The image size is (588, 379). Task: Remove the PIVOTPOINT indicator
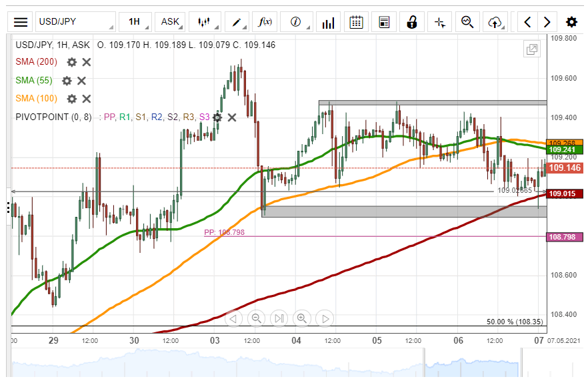pos(232,117)
